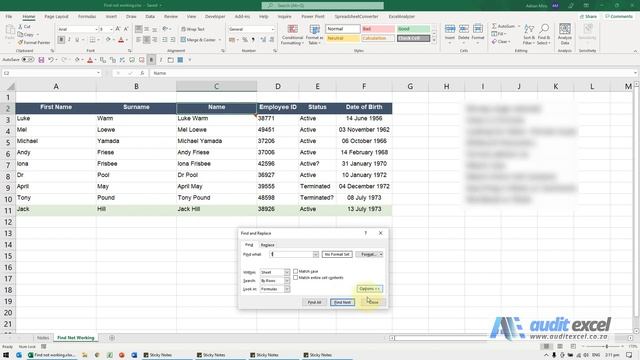Toggle the AutoSave switch

coord(28,60)
